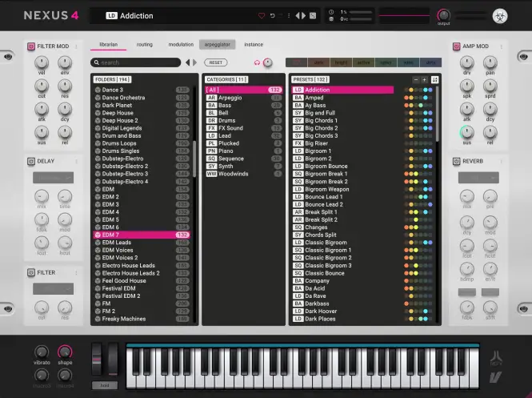Favorite the Addiction preset with the heart

pos(262,16)
